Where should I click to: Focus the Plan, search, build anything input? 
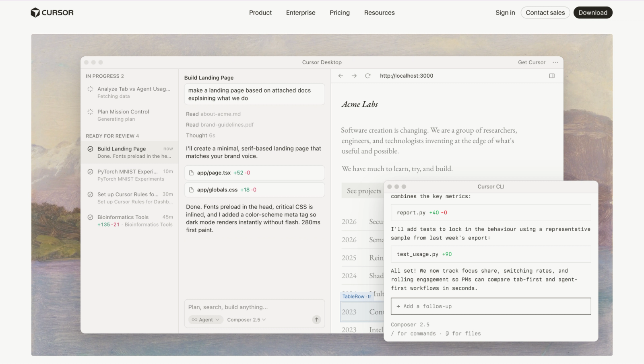254,307
